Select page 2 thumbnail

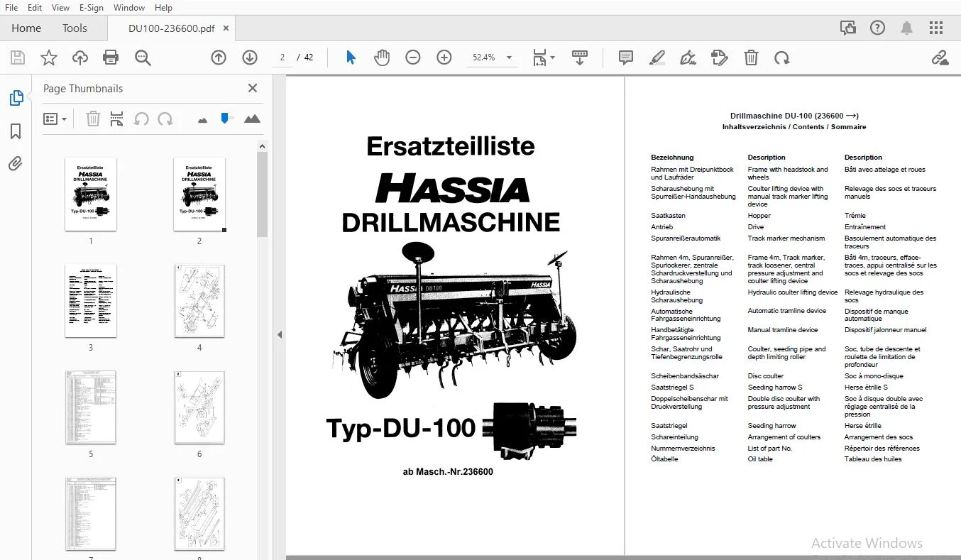[199, 194]
